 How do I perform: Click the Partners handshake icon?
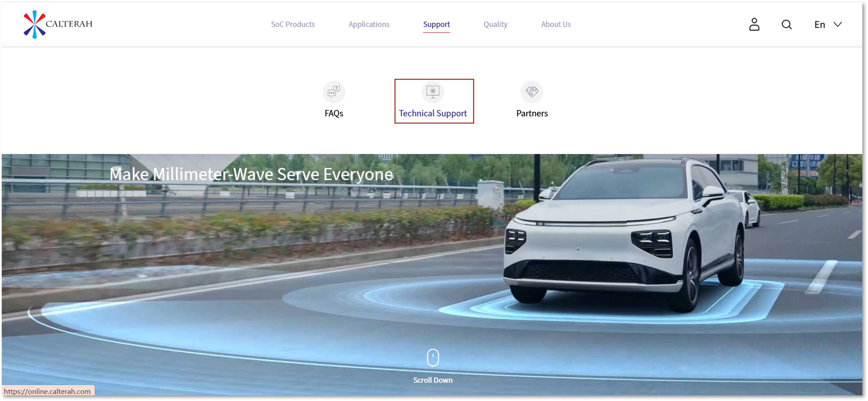pos(531,92)
